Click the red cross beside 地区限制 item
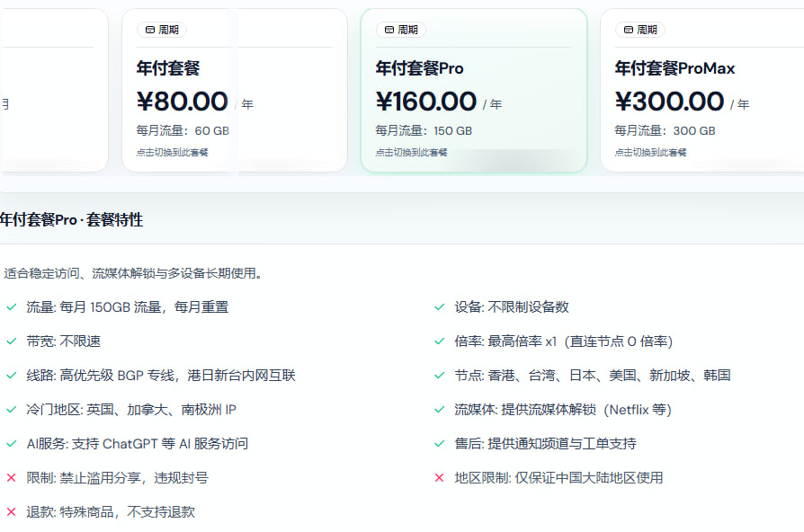The width and height of the screenshot is (804, 532). pos(440,478)
